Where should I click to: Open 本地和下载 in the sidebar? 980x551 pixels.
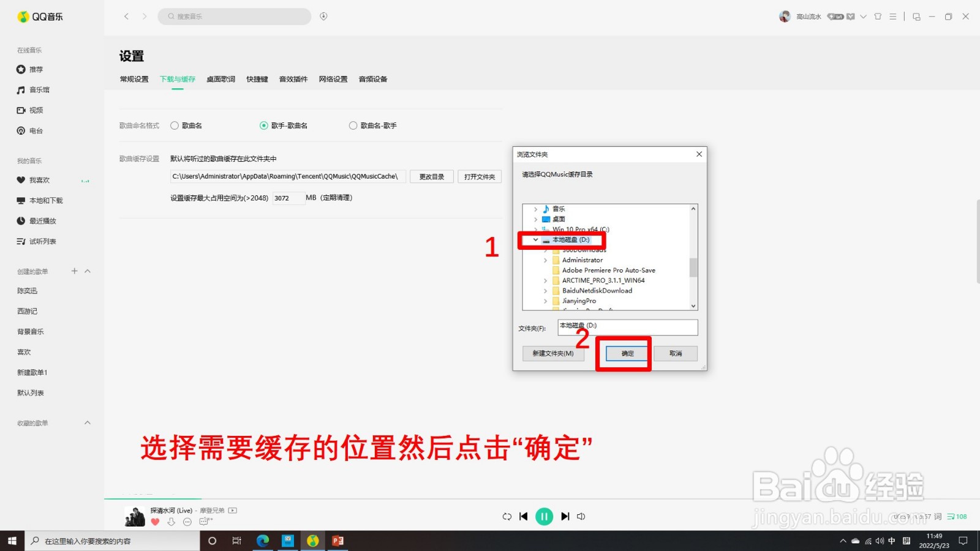coord(40,200)
